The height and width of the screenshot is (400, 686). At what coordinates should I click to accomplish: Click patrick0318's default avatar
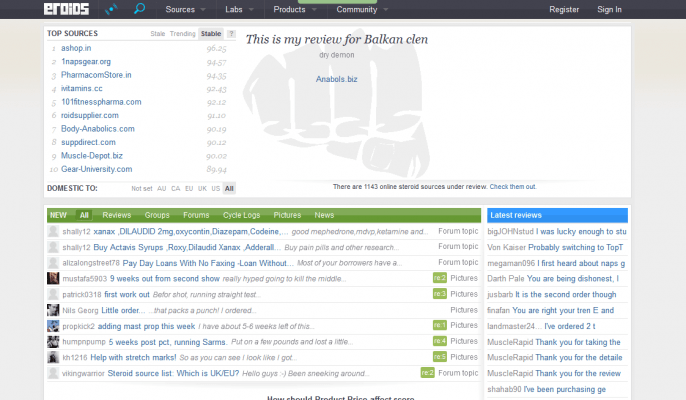[53, 294]
